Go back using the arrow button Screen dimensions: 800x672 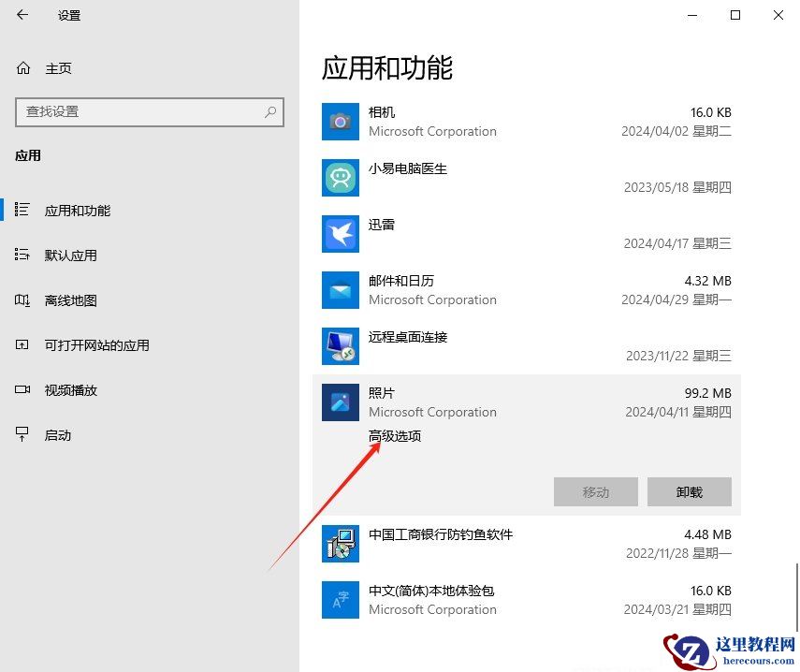(x=22, y=15)
